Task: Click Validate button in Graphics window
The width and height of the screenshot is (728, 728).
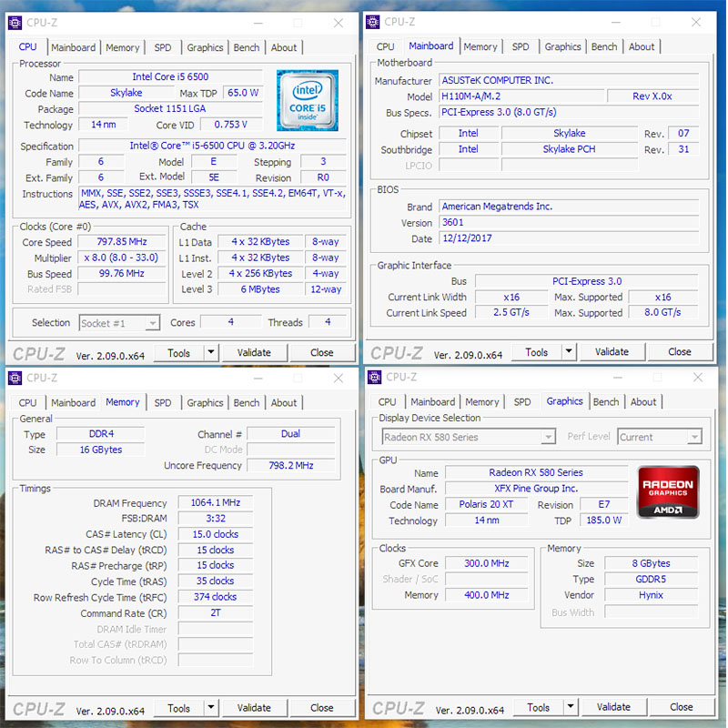Action: click(613, 707)
